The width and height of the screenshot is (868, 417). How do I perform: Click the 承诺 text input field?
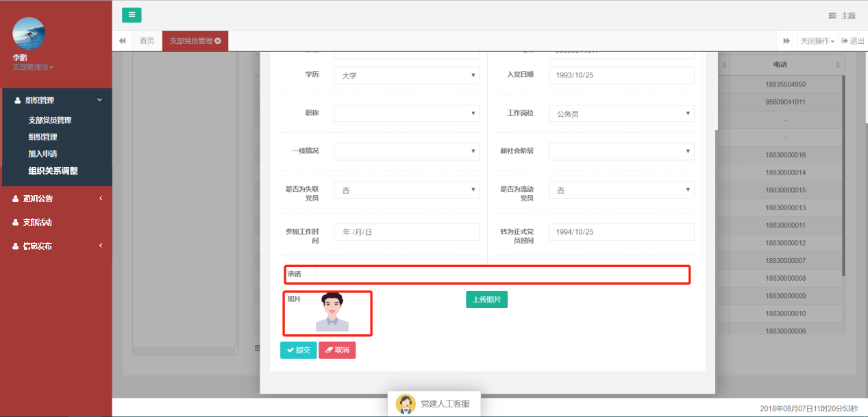(x=501, y=275)
